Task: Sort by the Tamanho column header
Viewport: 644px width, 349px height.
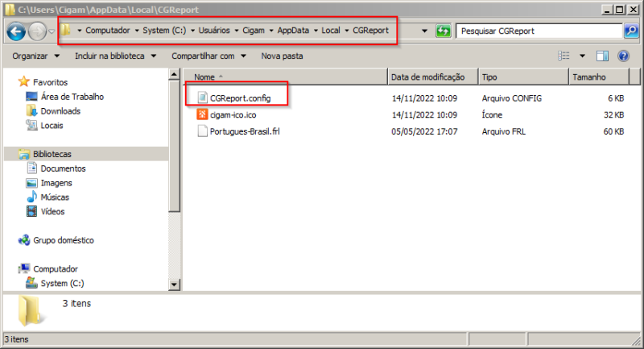Action: click(x=599, y=77)
